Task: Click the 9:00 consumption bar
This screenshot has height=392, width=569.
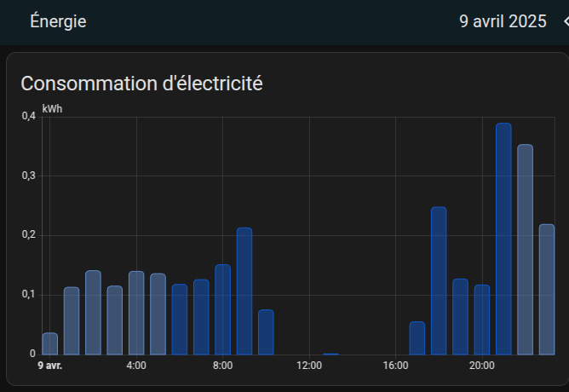Action: 244,291
